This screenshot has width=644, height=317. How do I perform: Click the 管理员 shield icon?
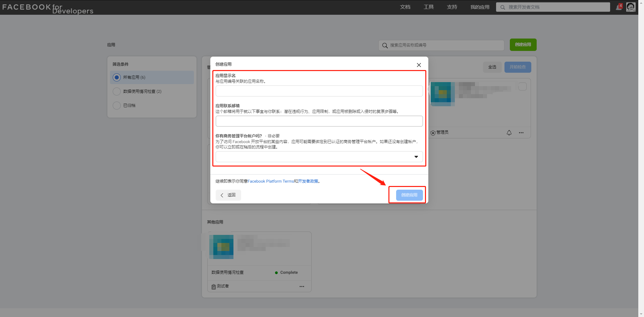[x=433, y=133]
